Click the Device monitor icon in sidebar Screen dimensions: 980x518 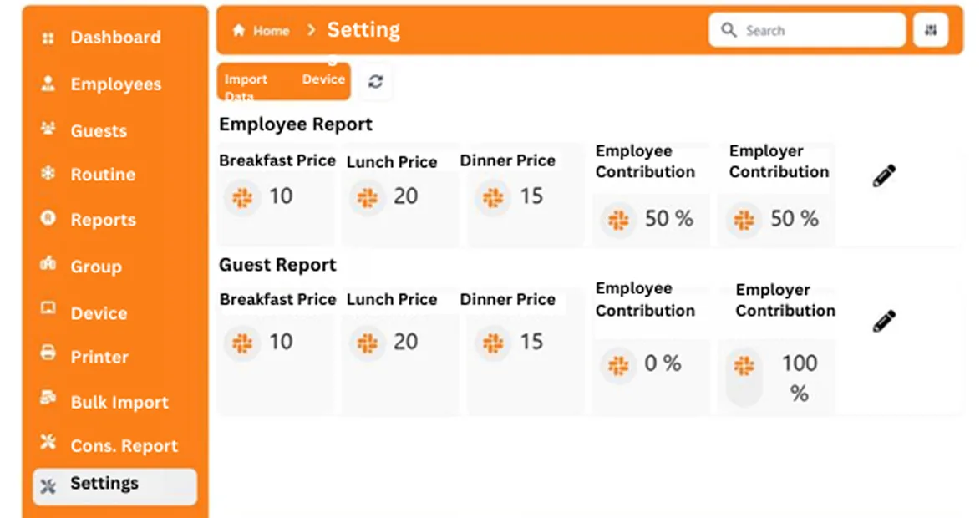click(48, 308)
